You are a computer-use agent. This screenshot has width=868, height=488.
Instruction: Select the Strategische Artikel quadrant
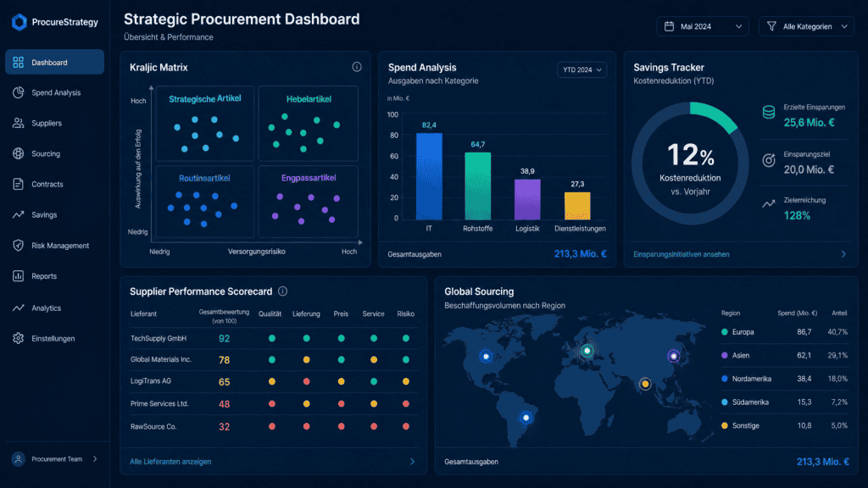click(x=205, y=124)
